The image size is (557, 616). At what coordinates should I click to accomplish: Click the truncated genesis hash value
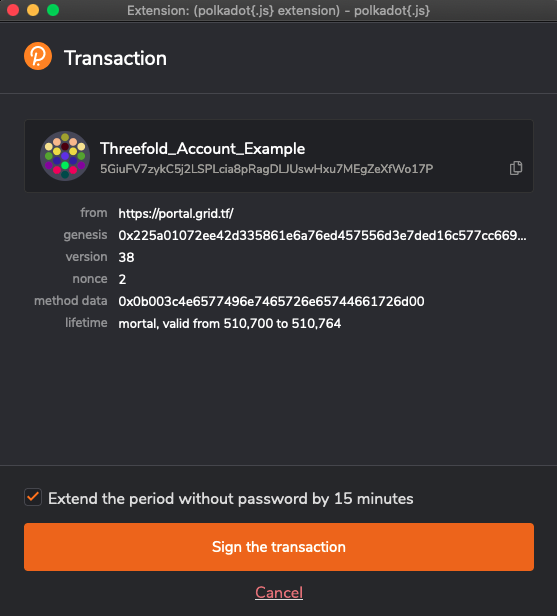tap(322, 235)
